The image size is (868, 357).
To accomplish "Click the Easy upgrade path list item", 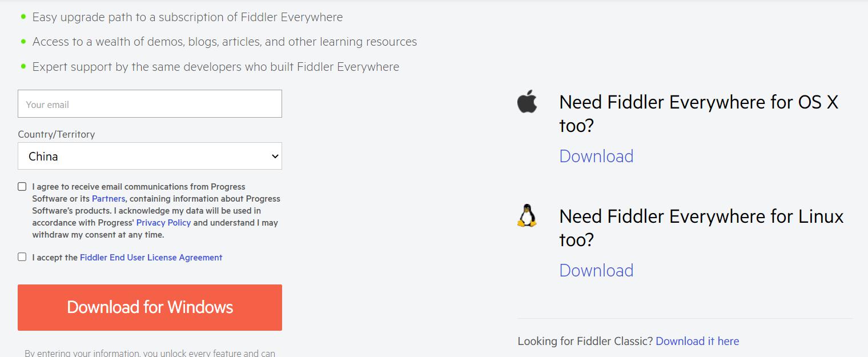I will pos(187,17).
